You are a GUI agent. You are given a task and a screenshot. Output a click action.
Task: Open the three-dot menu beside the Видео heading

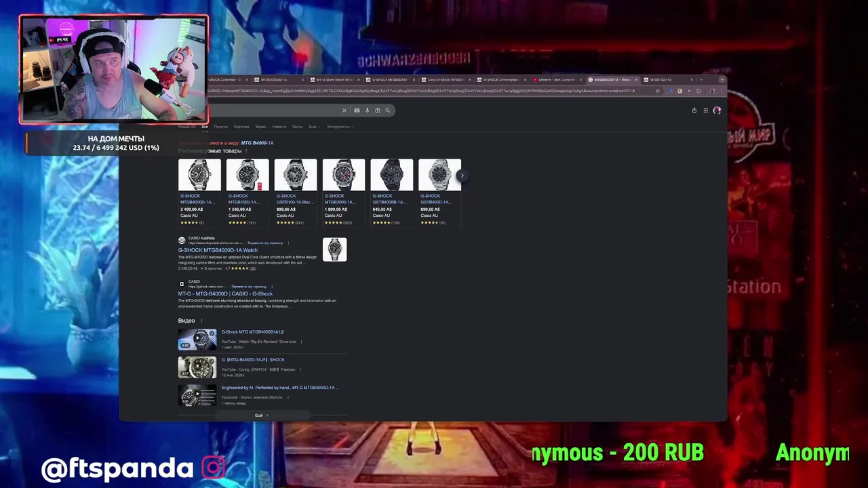(x=201, y=321)
